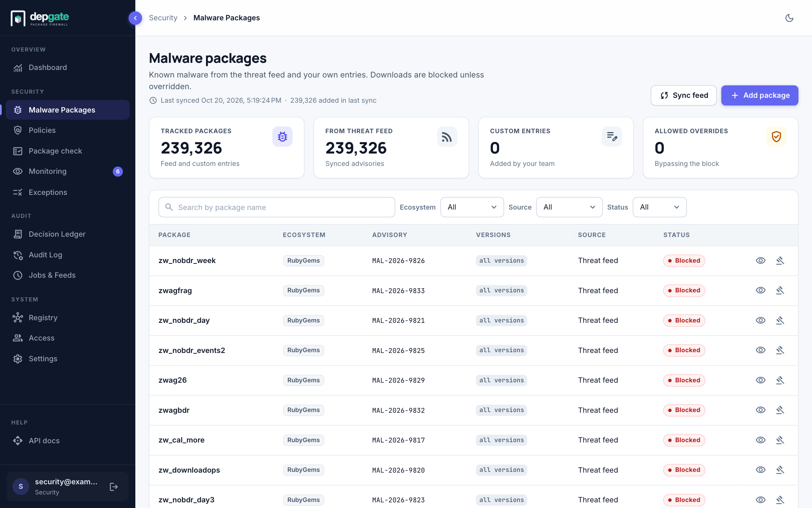This screenshot has width=812, height=508.
Task: Click the RSS feed icon in Threat Feed card
Action: coord(447,137)
